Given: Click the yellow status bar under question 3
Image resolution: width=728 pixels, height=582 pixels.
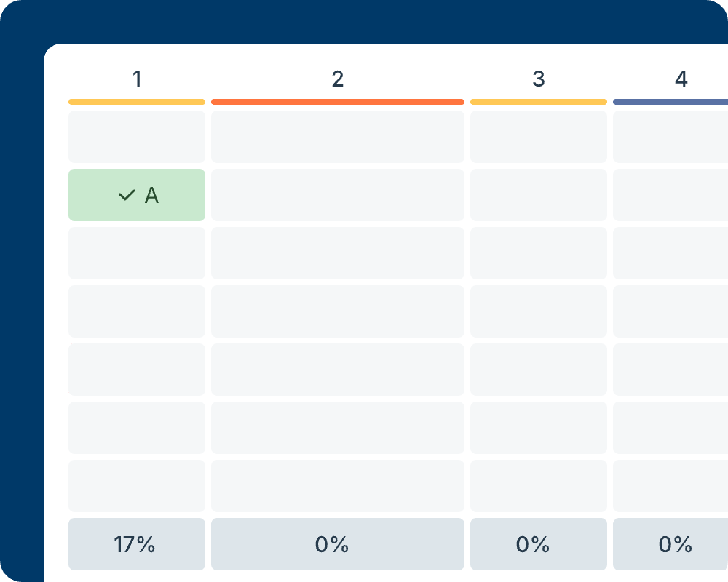Looking at the screenshot, I should pyautogui.click(x=539, y=101).
